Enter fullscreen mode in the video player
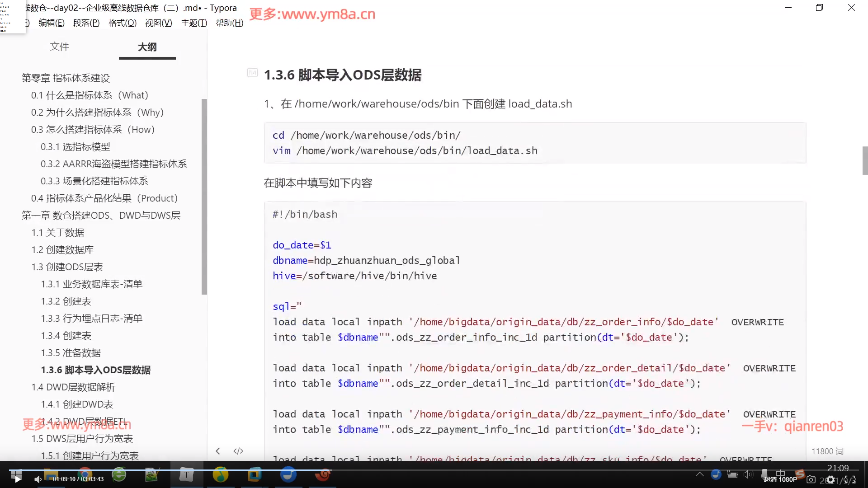This screenshot has width=868, height=488. point(850,479)
